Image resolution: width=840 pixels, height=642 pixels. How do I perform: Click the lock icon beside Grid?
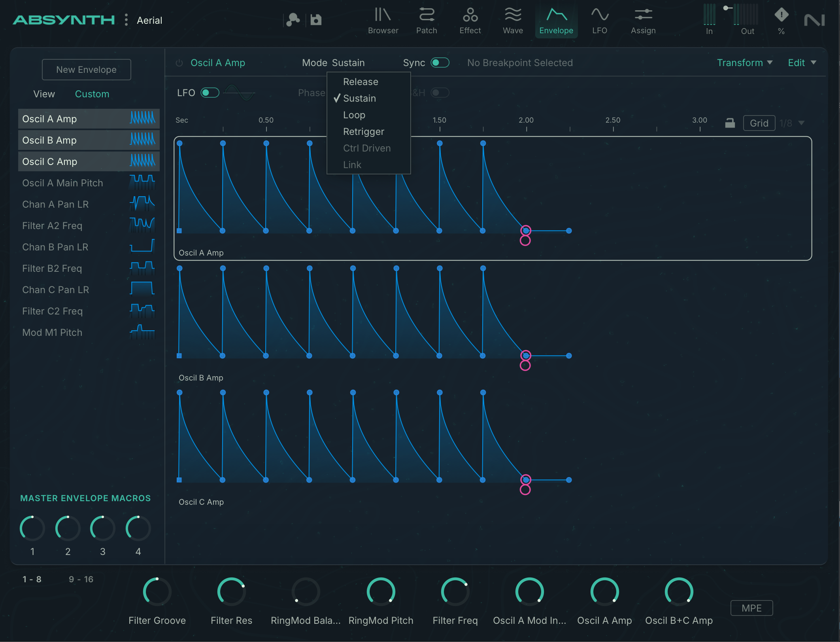730,123
